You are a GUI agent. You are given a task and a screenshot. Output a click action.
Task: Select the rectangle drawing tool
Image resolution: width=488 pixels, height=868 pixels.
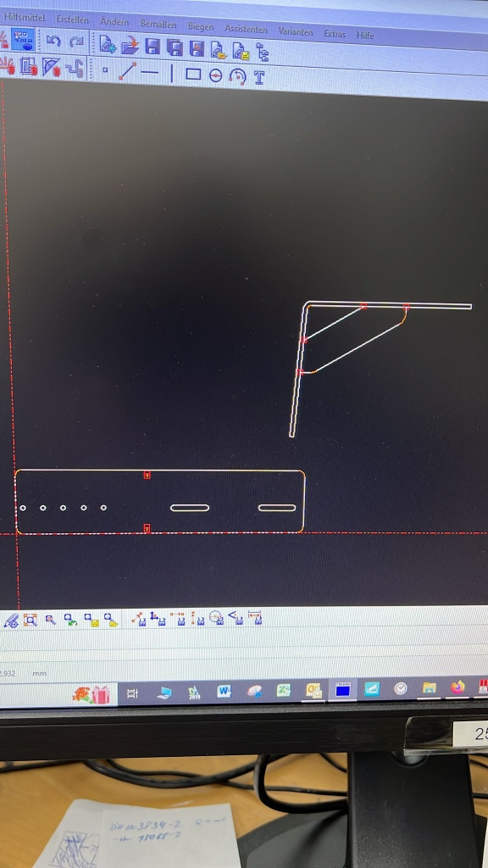coord(193,75)
